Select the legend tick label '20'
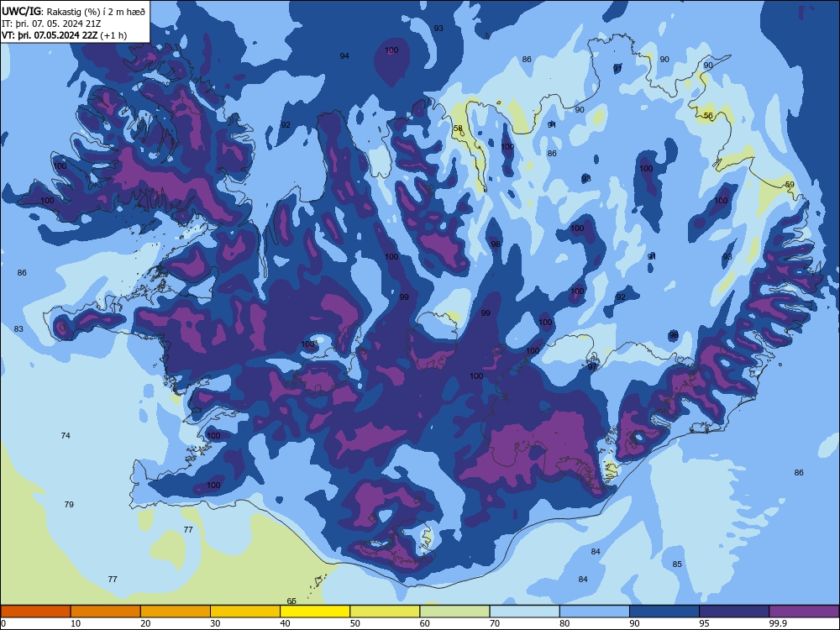Viewport: 840px width, 630px height. coord(145,623)
